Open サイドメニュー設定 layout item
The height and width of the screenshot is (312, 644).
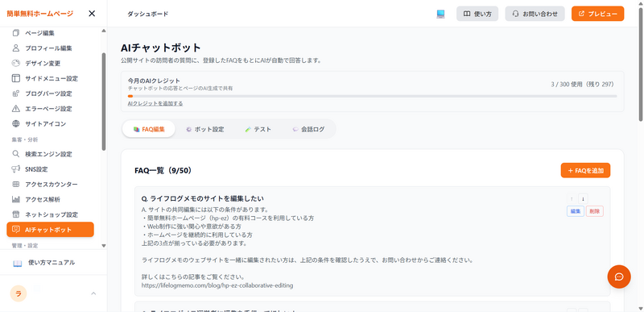pos(50,78)
